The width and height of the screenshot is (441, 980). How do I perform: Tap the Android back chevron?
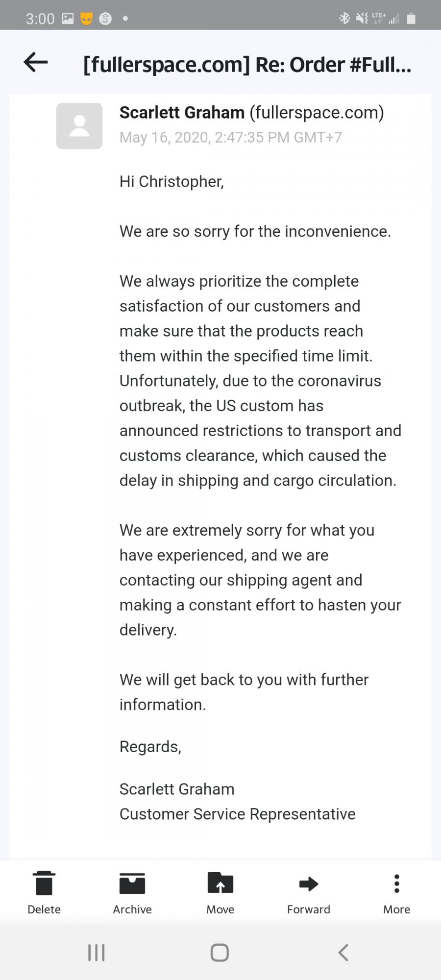click(343, 953)
